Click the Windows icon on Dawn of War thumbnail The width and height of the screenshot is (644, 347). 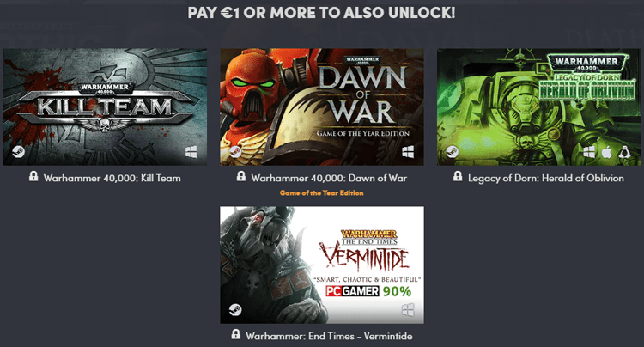point(408,152)
